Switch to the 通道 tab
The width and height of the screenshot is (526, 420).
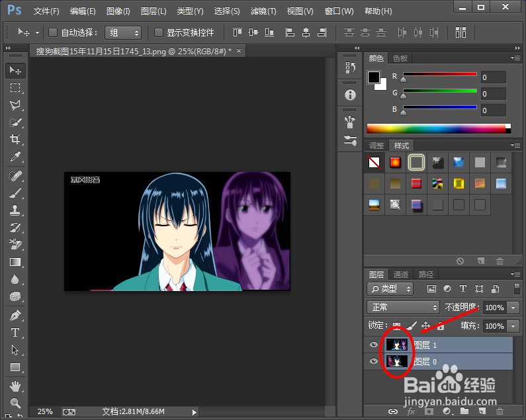click(x=400, y=274)
